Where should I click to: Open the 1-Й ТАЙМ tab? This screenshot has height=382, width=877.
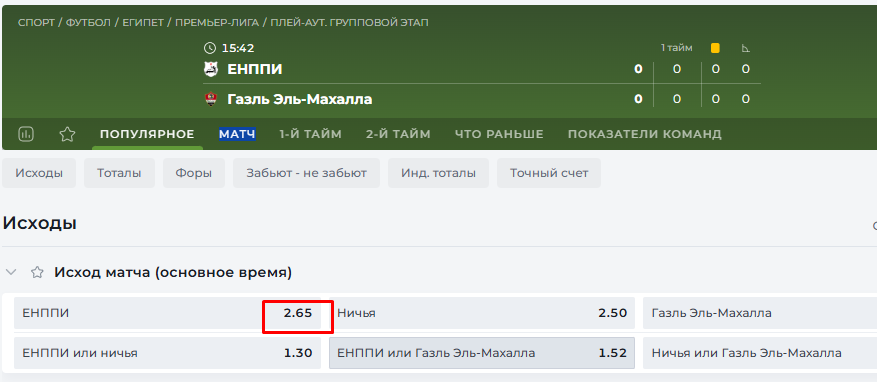pos(310,134)
